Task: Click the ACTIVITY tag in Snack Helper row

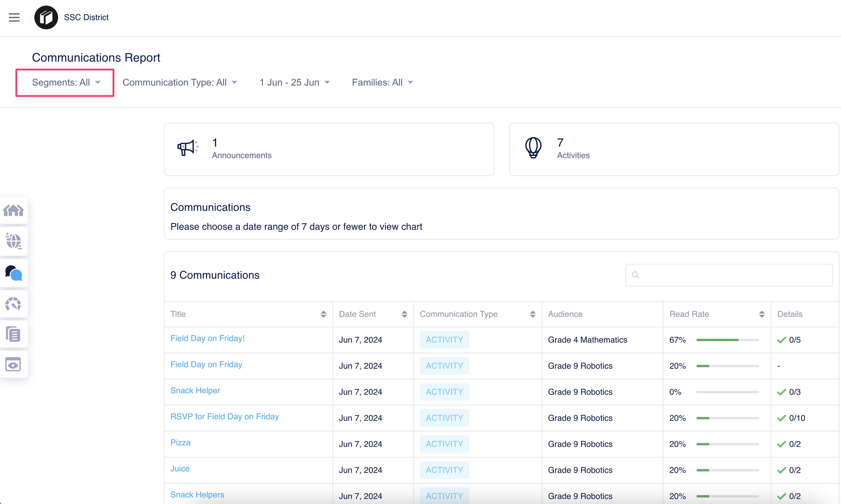Action: pyautogui.click(x=444, y=392)
